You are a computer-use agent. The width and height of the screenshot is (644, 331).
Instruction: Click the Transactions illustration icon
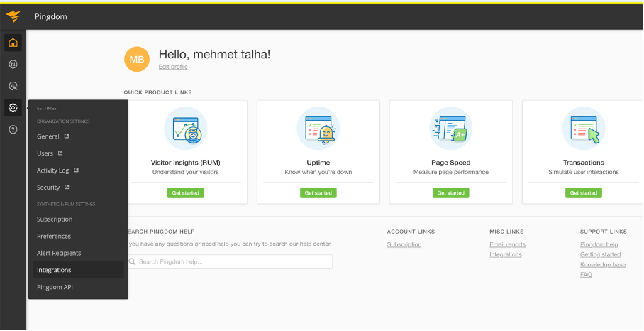[x=583, y=129]
